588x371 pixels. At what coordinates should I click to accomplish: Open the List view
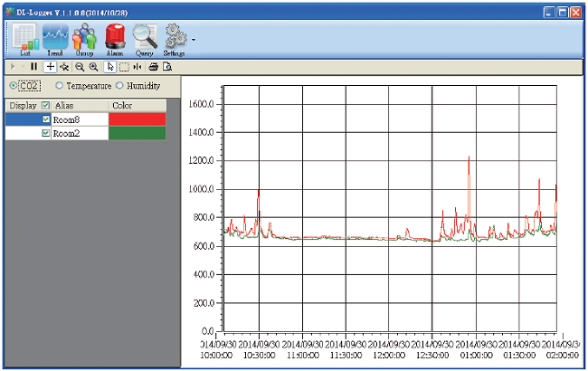tap(25, 40)
